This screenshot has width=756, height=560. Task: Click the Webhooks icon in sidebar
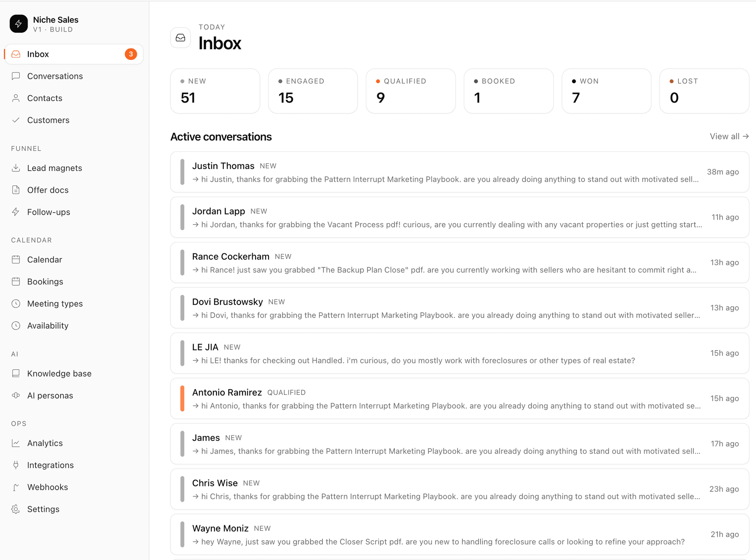click(16, 487)
